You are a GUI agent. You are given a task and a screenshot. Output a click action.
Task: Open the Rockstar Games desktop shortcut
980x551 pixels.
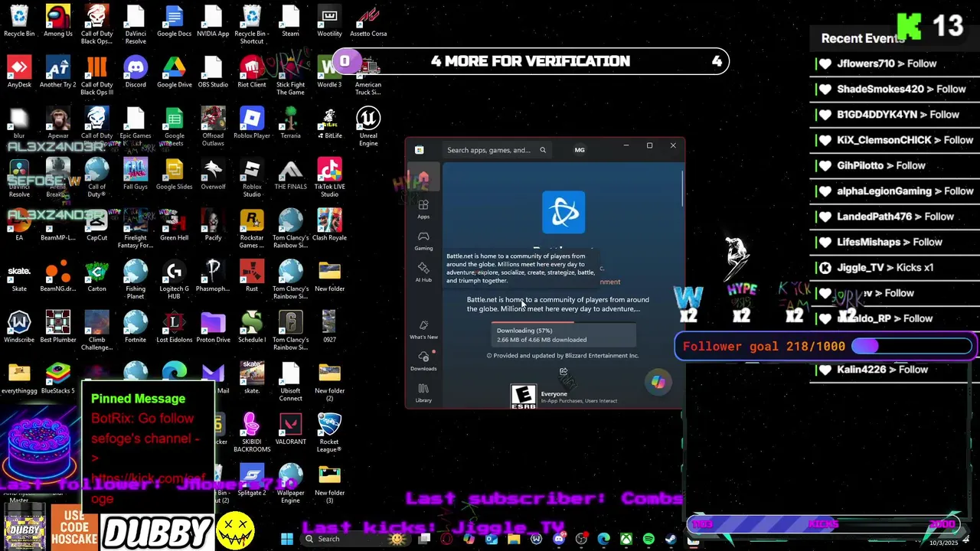(x=252, y=229)
